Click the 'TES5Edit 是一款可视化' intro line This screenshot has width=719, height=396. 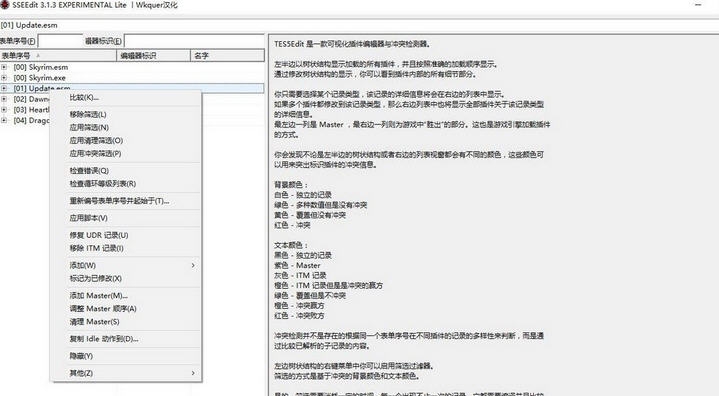click(x=352, y=44)
